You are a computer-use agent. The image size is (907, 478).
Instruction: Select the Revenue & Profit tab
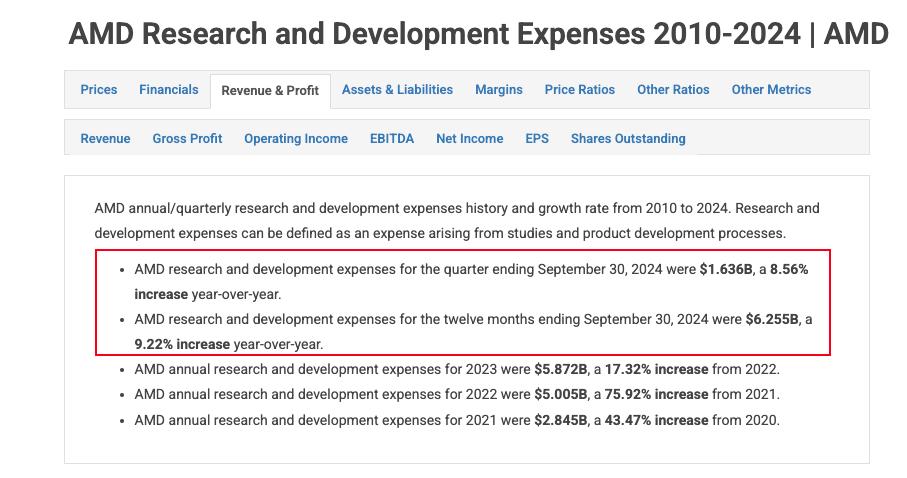click(x=270, y=91)
